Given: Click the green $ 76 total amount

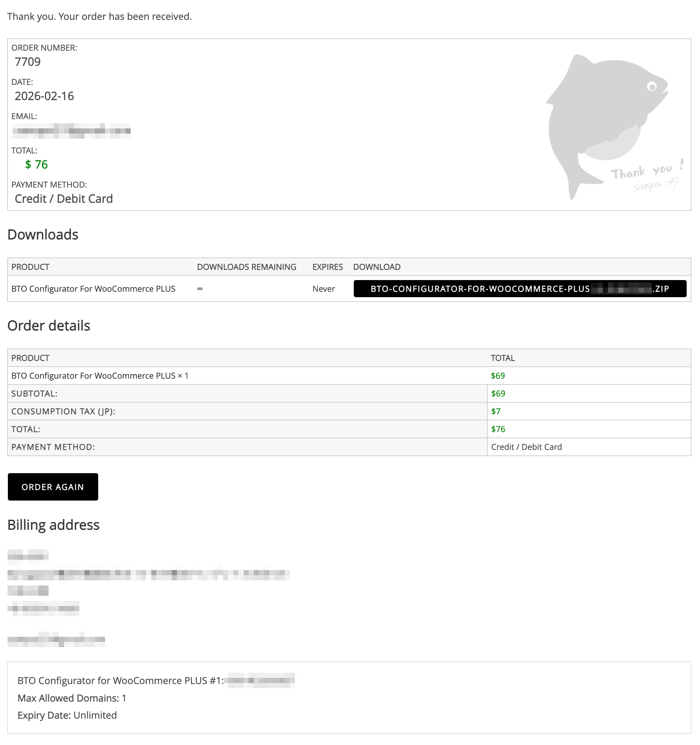Looking at the screenshot, I should coord(36,165).
